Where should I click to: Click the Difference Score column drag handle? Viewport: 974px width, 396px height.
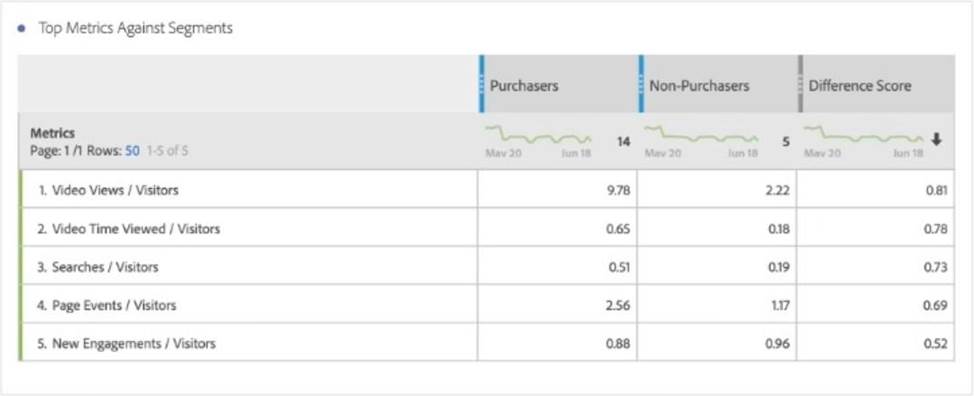(x=800, y=84)
